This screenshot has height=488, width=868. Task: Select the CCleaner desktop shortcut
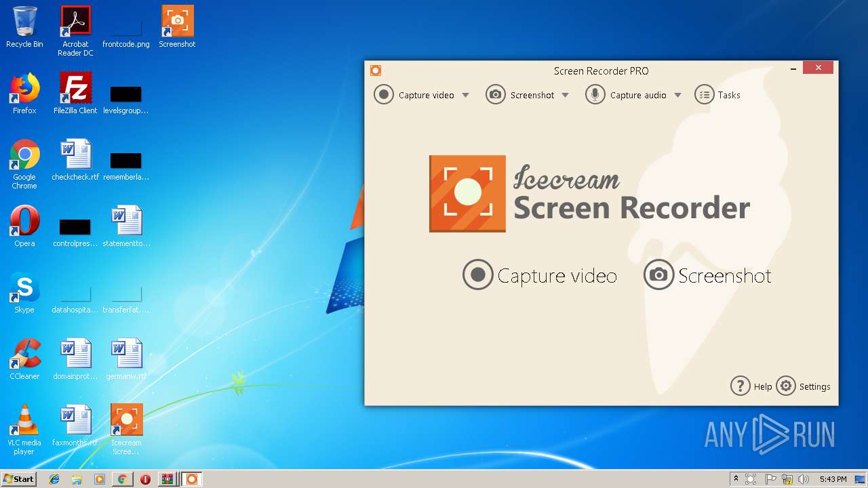coord(24,359)
